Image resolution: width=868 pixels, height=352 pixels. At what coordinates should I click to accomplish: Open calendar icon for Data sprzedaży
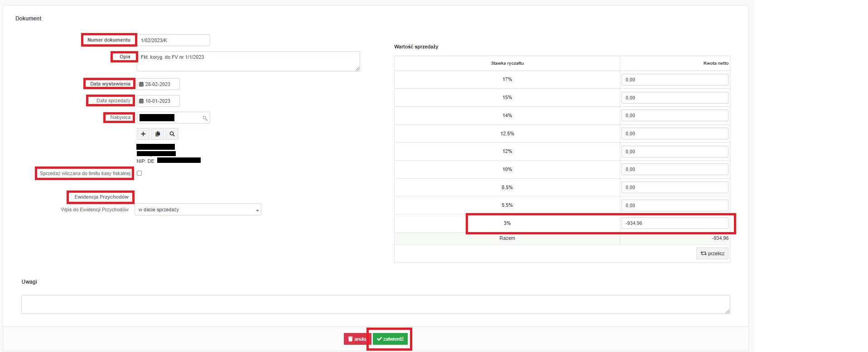pyautogui.click(x=141, y=101)
